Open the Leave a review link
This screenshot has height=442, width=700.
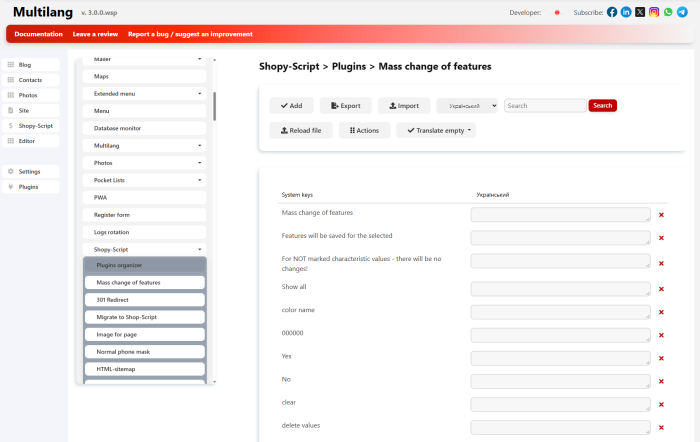95,34
